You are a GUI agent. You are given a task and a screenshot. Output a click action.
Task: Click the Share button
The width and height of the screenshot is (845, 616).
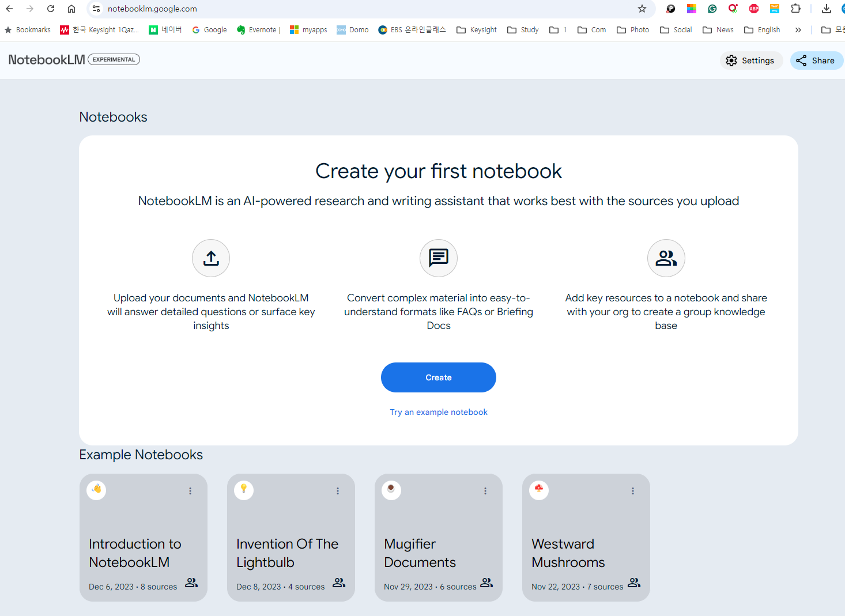817,61
